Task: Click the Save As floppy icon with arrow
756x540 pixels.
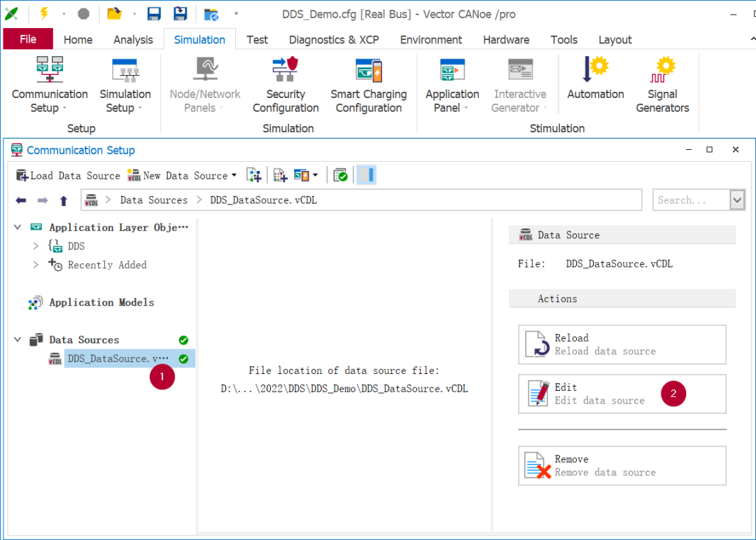Action: [x=181, y=13]
